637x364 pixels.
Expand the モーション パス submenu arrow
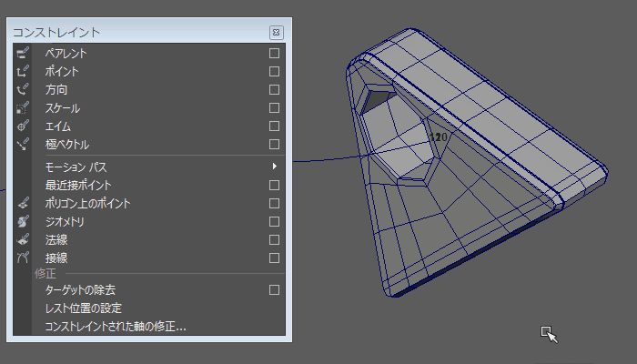click(x=275, y=167)
